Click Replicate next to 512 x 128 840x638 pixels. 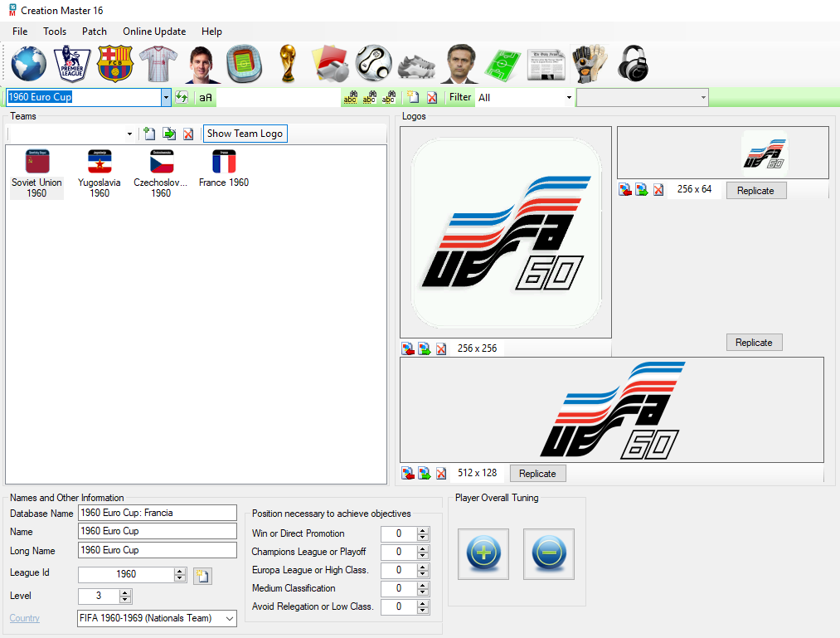537,474
